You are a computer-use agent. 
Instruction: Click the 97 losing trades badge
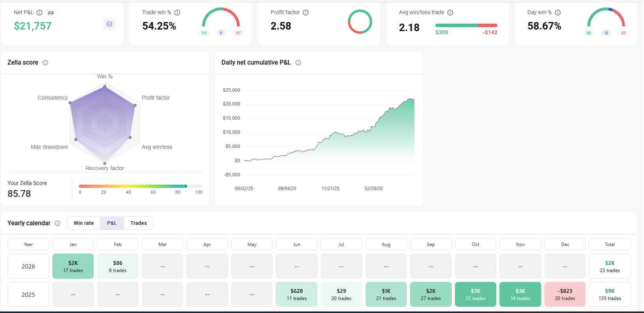pos(238,33)
